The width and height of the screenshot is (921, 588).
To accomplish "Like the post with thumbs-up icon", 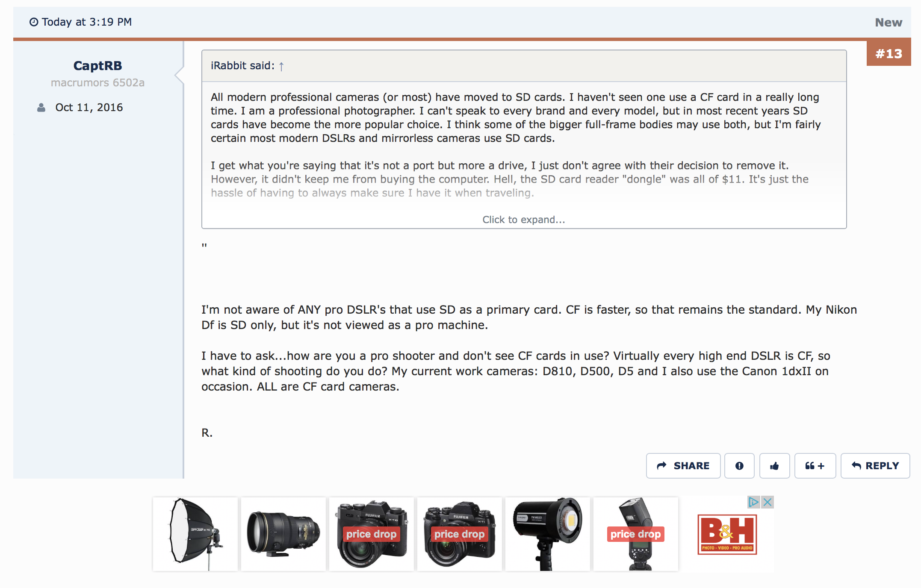I will coord(774,466).
